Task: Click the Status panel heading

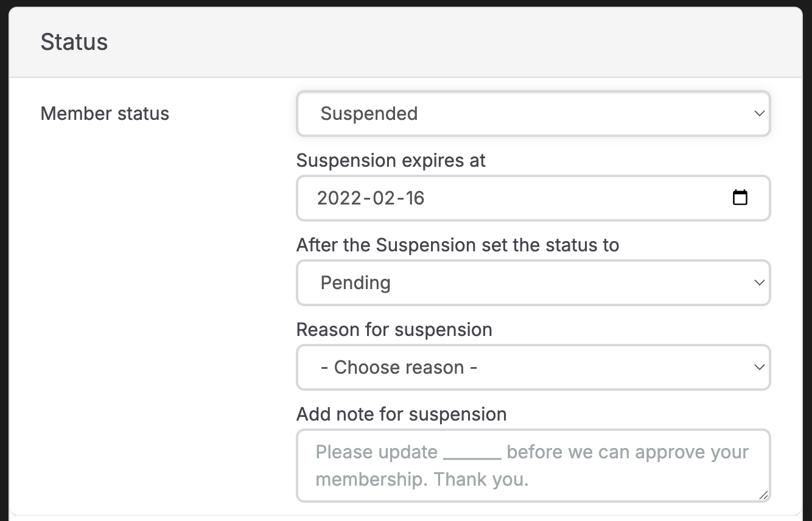Action: pyautogui.click(x=74, y=42)
